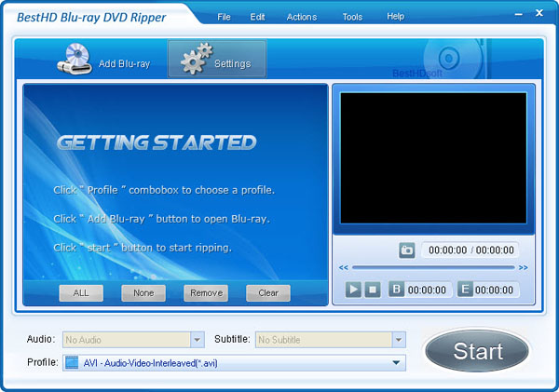Image resolution: width=559 pixels, height=392 pixels.
Task: Open Settings with the gears icon
Action: [197, 59]
